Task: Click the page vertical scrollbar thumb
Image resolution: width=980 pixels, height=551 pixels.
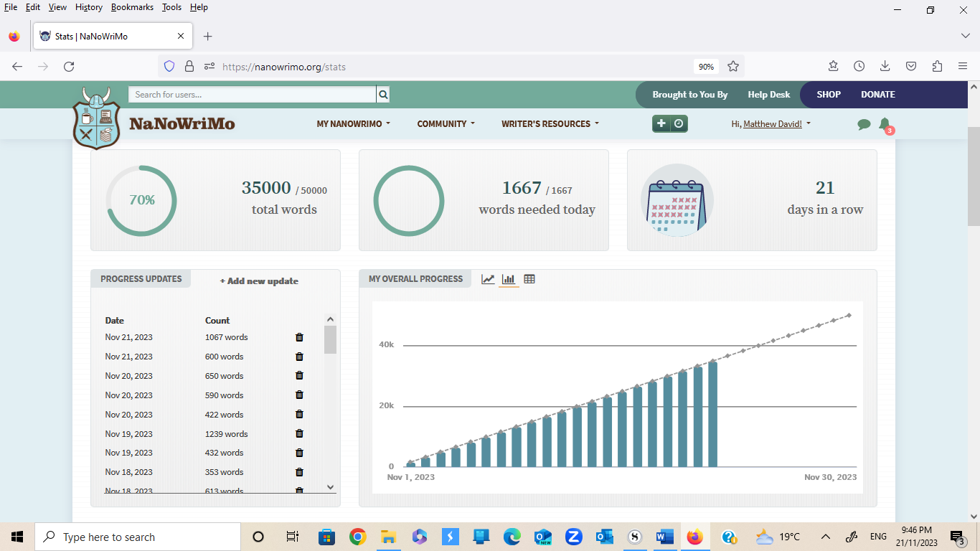Action: pyautogui.click(x=974, y=176)
